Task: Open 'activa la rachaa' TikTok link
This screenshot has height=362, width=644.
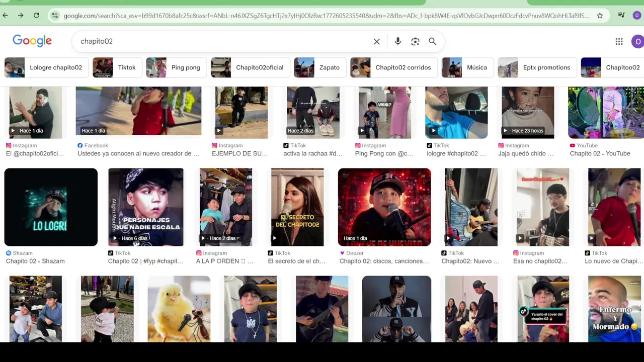Action: pyautogui.click(x=312, y=153)
